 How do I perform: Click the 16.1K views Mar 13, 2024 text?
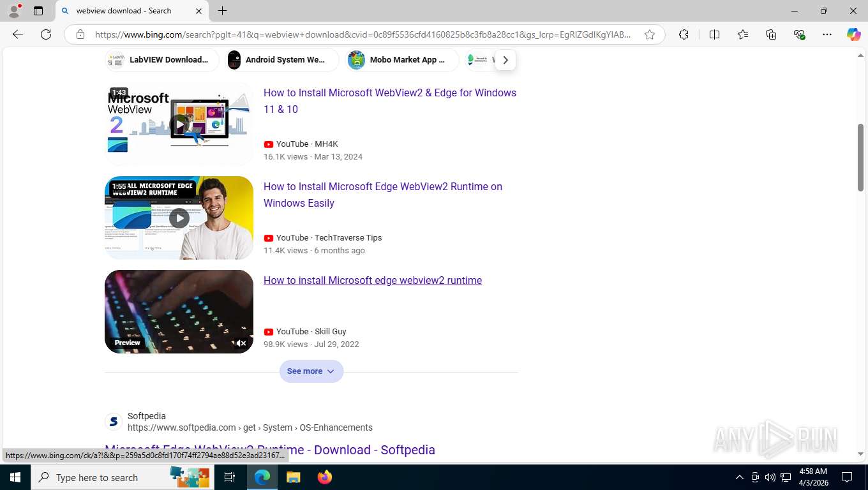pos(313,156)
